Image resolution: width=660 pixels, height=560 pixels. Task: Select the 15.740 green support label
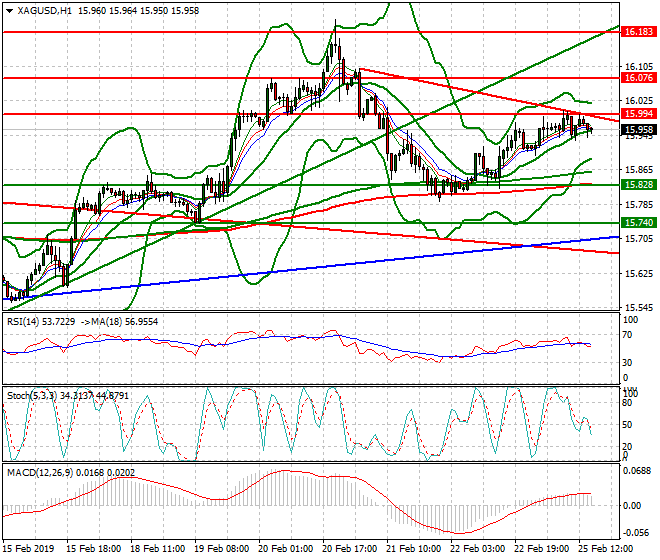click(x=639, y=223)
